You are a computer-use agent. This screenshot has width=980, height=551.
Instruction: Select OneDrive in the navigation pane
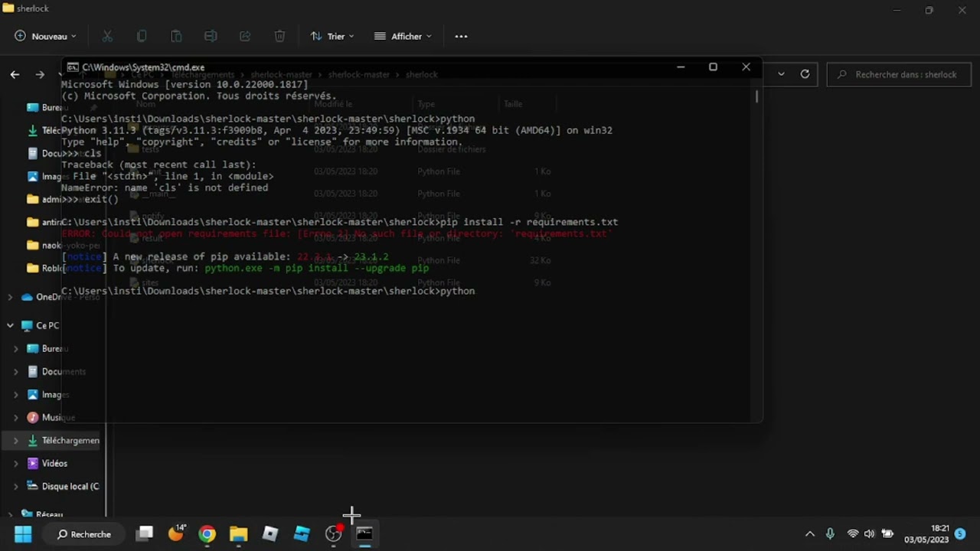[x=60, y=297]
